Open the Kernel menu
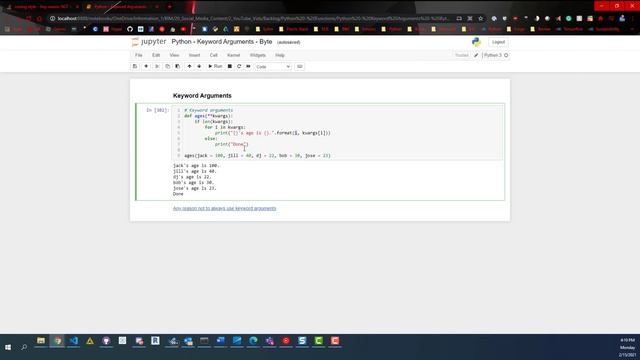 (233, 55)
